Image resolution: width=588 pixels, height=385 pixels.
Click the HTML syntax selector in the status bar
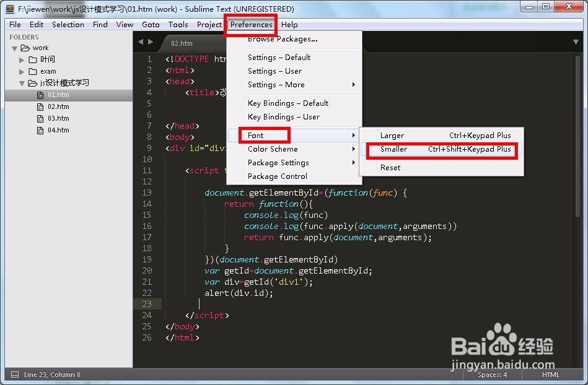pos(550,374)
